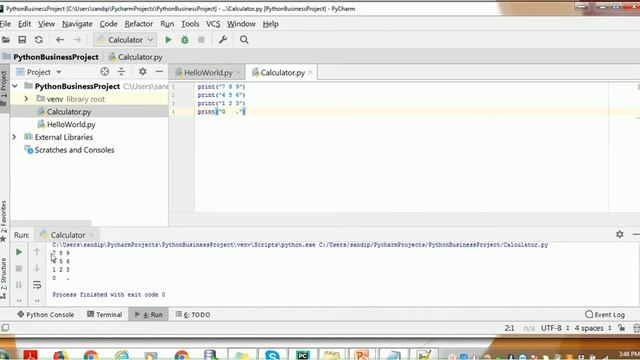The width and height of the screenshot is (640, 360).
Task: Open the Calculator run configuration dropdown
Action: (125, 40)
